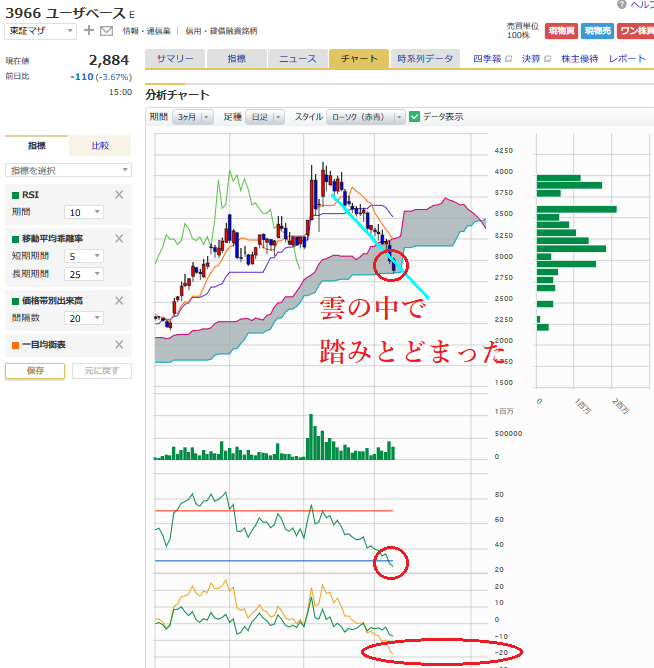This screenshot has width=654, height=668.
Task: Click the envelope mail alert icon
Action: point(106,31)
